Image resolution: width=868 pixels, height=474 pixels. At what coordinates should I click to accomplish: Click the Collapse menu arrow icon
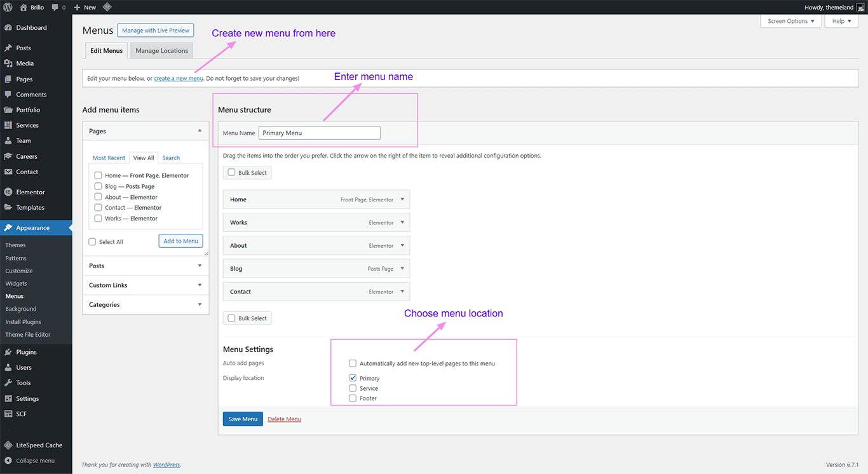coord(8,461)
